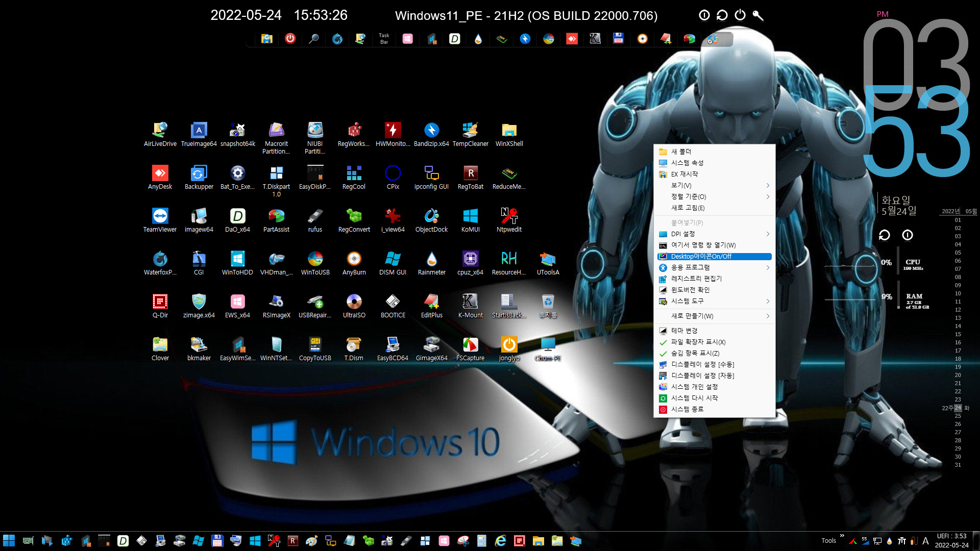Click the Tools label in taskbar
Viewport: 980px width, 551px height.
click(828, 541)
